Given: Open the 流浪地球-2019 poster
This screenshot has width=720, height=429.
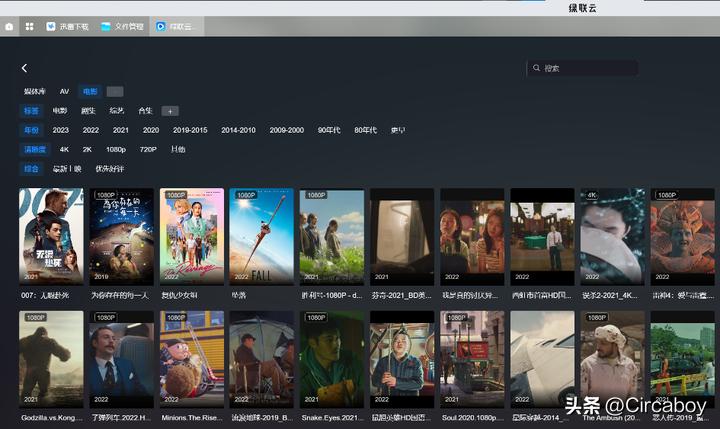Looking at the screenshot, I should pyautogui.click(x=262, y=359).
